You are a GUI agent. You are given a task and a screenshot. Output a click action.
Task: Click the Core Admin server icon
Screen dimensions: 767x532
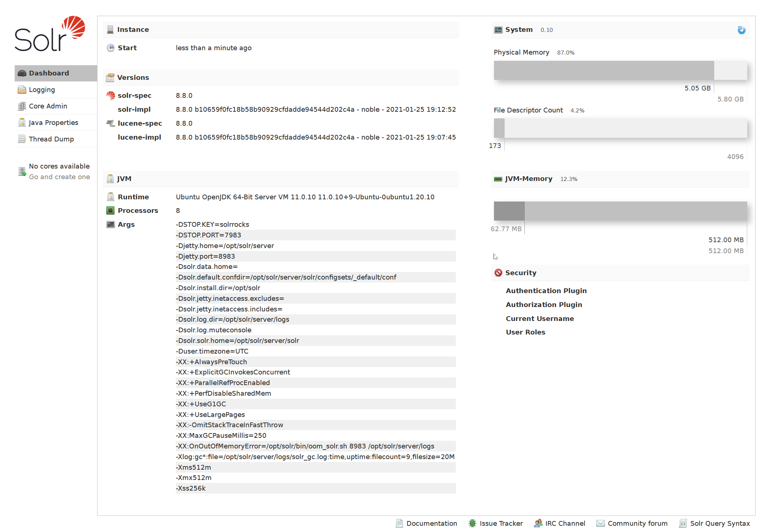click(x=22, y=106)
